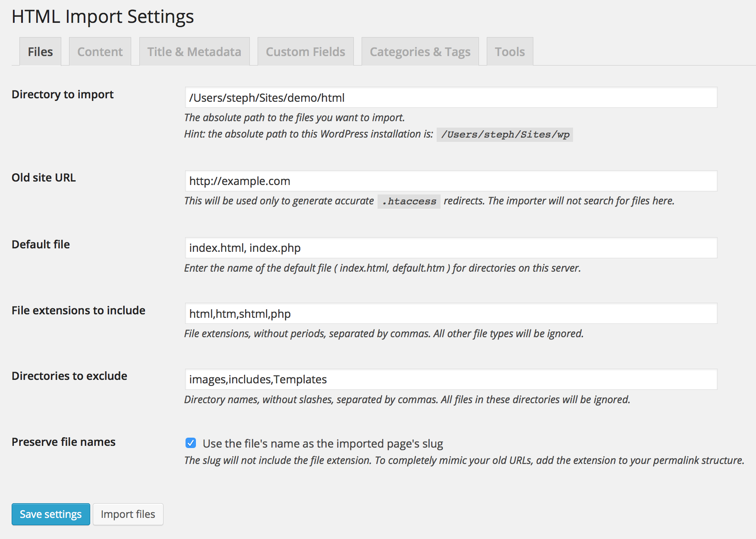Viewport: 756px width, 539px height.
Task: Switch to the Files tab
Action: tap(40, 52)
